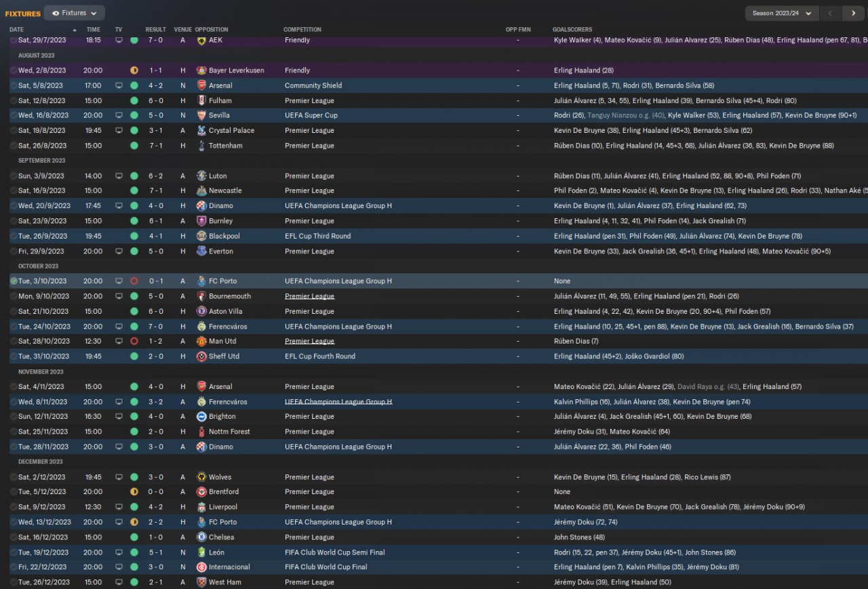Click the Tottenham club badge
This screenshot has height=589, width=868.
point(201,146)
